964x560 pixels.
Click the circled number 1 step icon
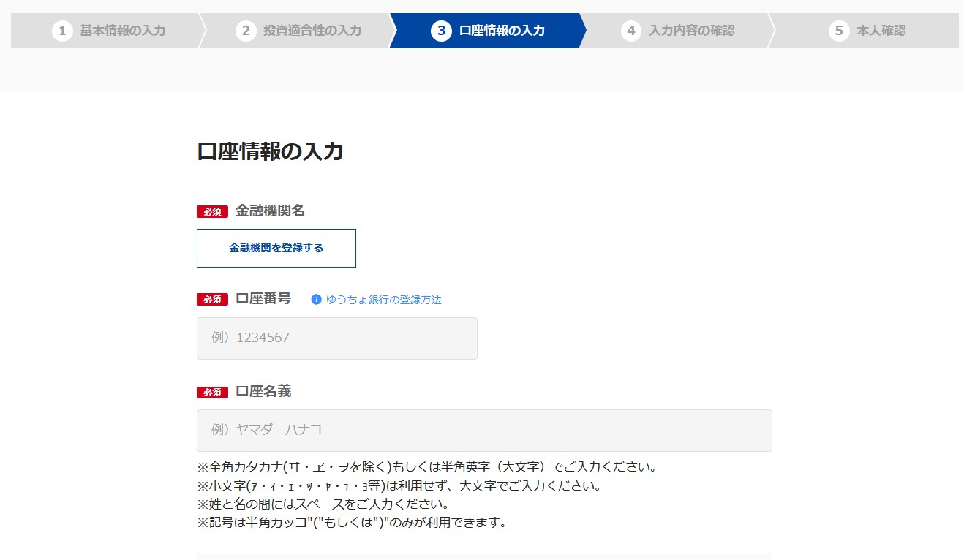[62, 31]
